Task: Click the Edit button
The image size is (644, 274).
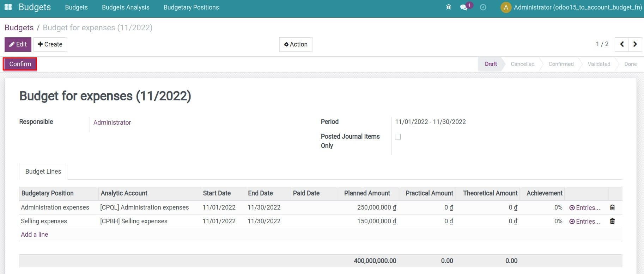Action: pos(18,44)
